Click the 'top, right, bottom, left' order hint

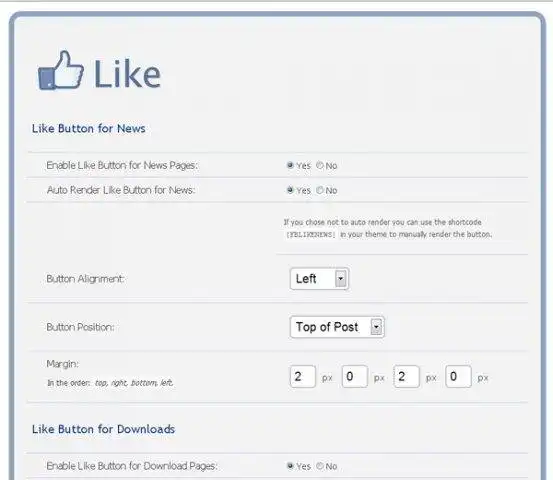134,383
